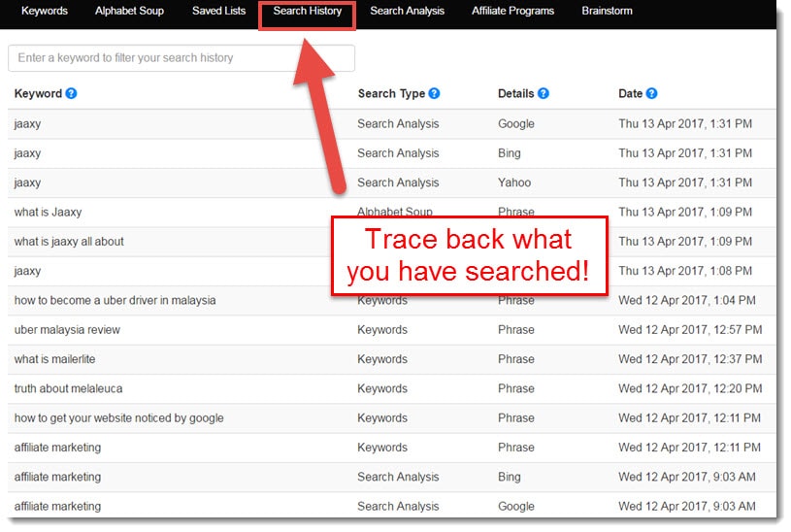Click the help icon beside Search Type header
Viewport: 791px width, 532px height.
pyautogui.click(x=435, y=93)
